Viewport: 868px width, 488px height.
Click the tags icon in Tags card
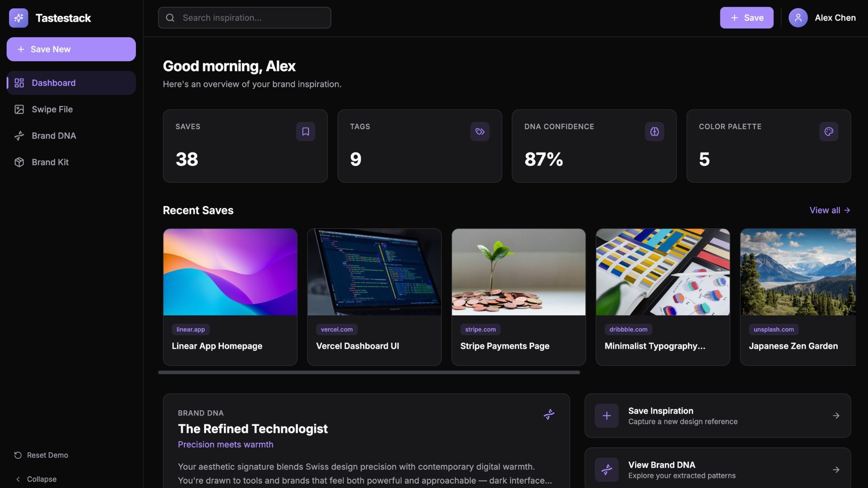(x=480, y=131)
